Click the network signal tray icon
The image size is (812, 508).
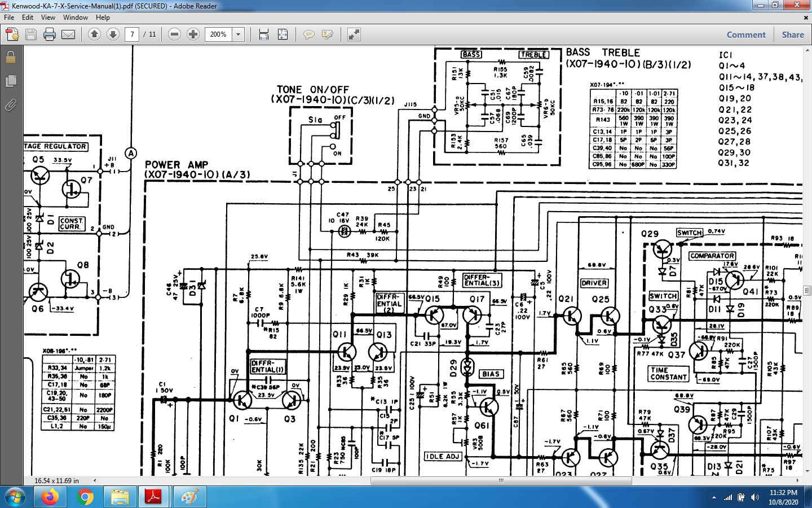pyautogui.click(x=728, y=497)
